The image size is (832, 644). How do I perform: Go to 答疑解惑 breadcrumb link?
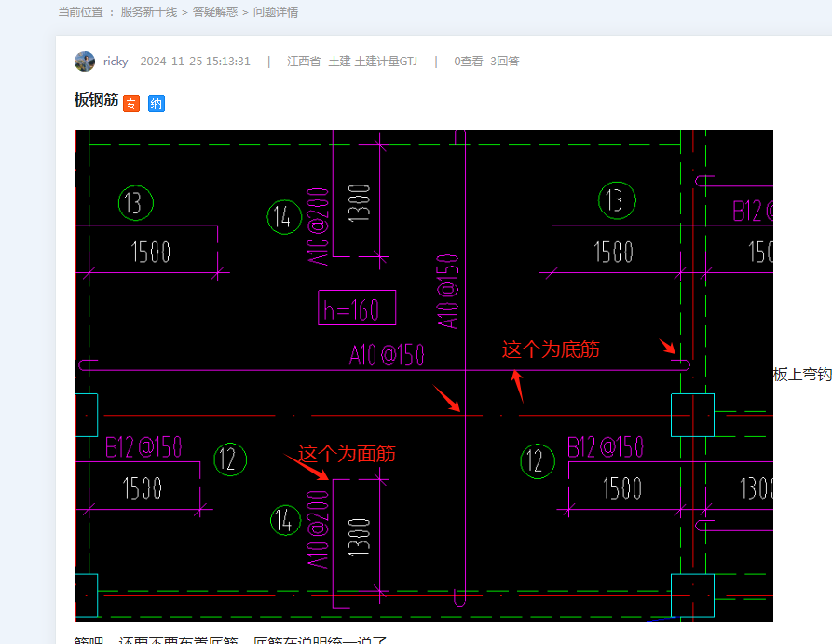coord(215,12)
